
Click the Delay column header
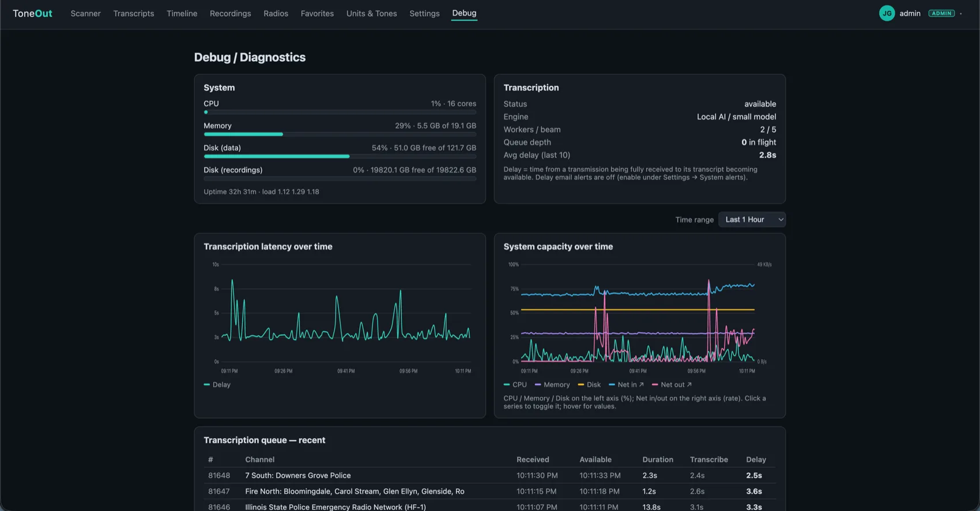coord(756,460)
